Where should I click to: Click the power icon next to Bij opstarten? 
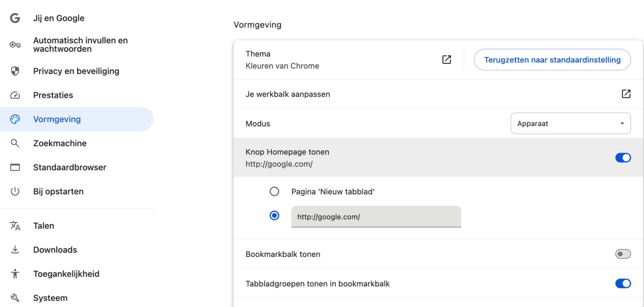click(15, 191)
